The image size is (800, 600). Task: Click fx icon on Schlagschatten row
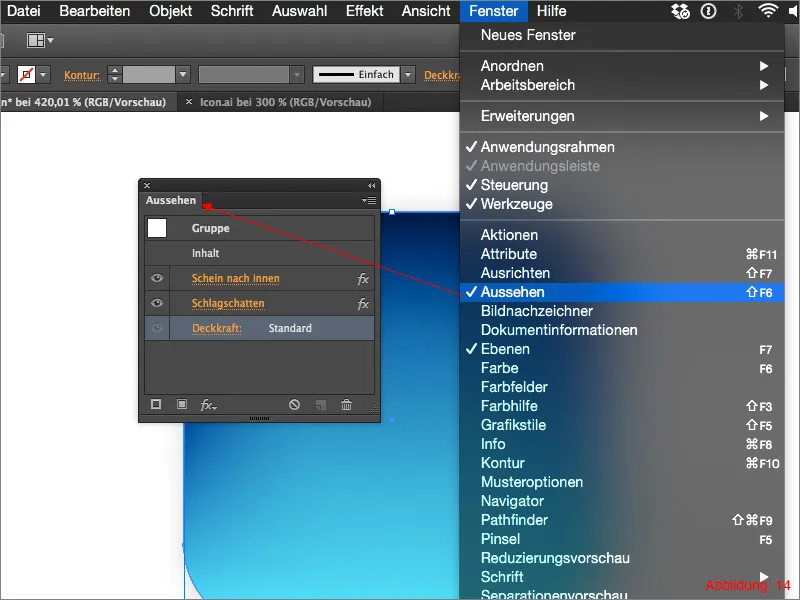[363, 304]
